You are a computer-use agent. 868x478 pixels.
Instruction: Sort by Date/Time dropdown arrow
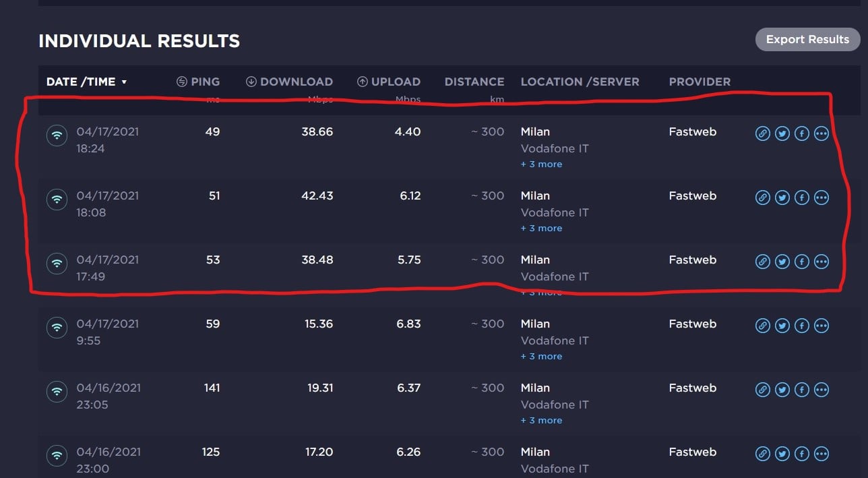[x=124, y=82]
